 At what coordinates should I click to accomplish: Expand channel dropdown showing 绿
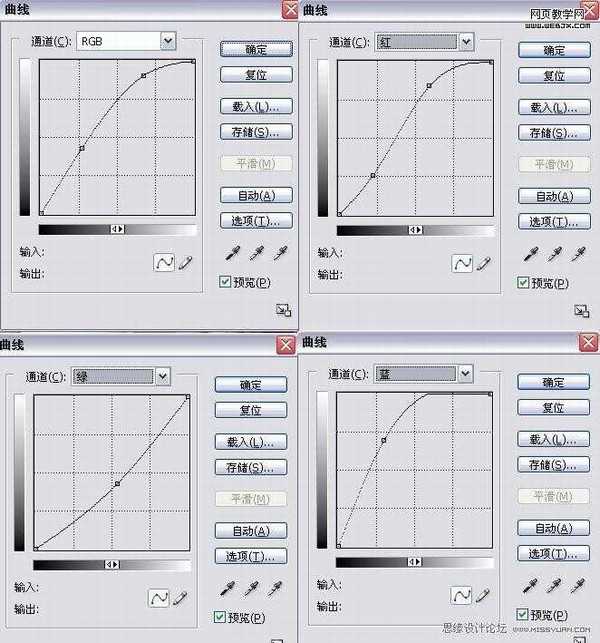click(x=162, y=376)
